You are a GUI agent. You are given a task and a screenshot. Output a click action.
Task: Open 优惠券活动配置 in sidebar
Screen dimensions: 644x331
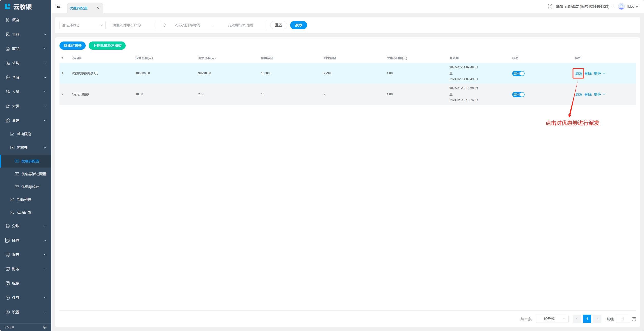point(34,174)
